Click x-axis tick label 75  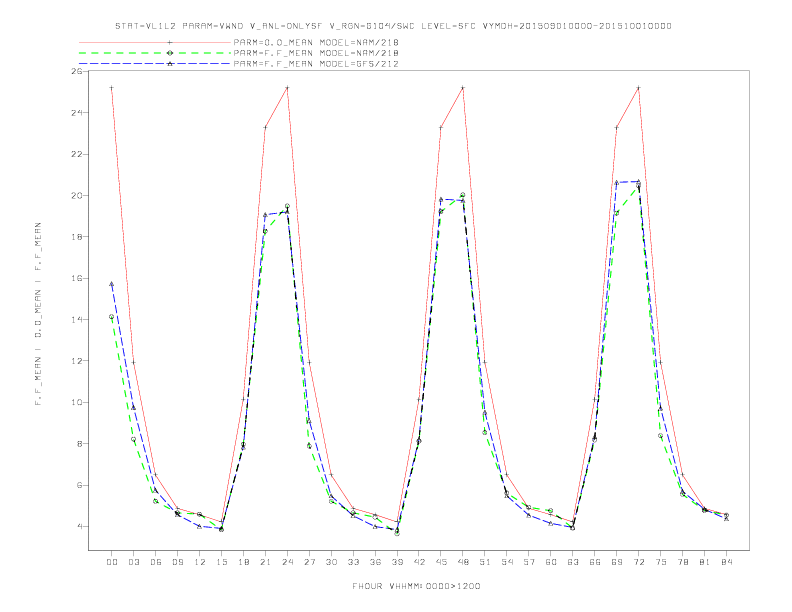click(661, 562)
